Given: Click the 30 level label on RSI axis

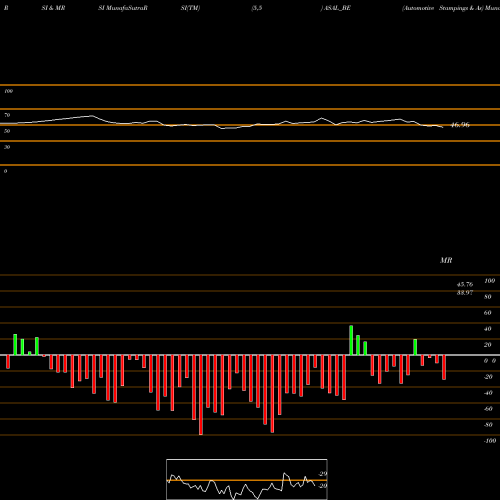Looking at the screenshot, I should [7, 147].
